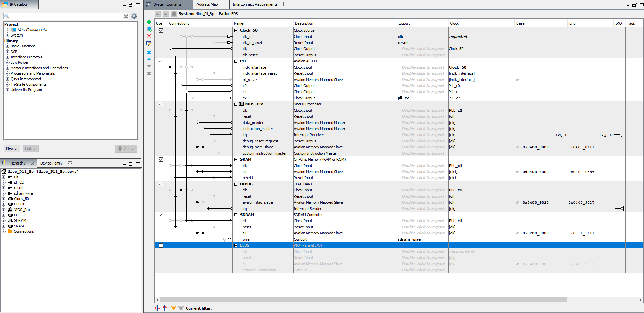Disable the SDRAM Use checkbox
The height and width of the screenshot is (313, 644).
pos(161,215)
